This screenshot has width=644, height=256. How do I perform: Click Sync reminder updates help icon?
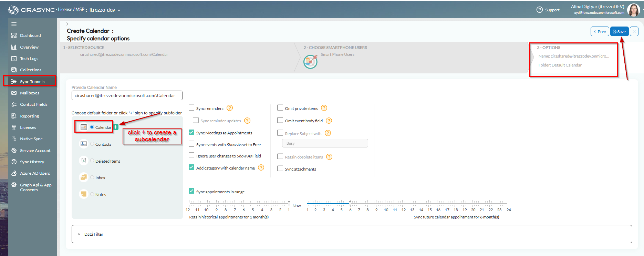tap(247, 121)
